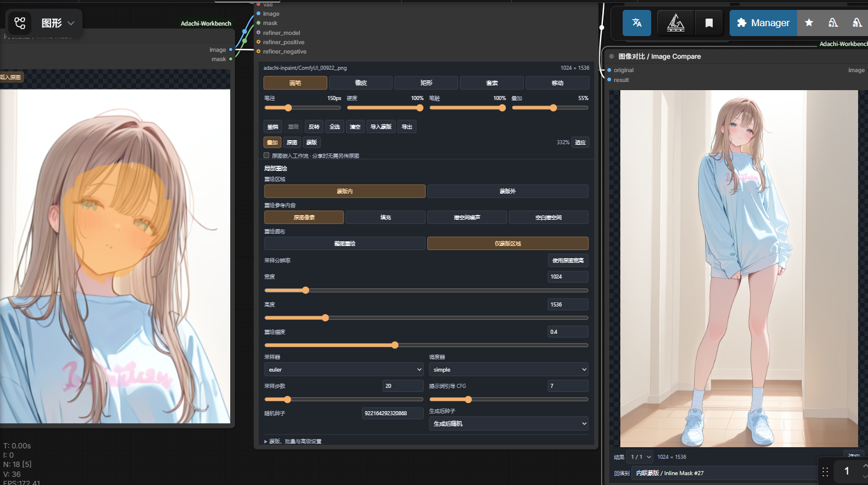This screenshot has width=868, height=485.
Task: Click the left node's image output port
Action: click(231, 49)
